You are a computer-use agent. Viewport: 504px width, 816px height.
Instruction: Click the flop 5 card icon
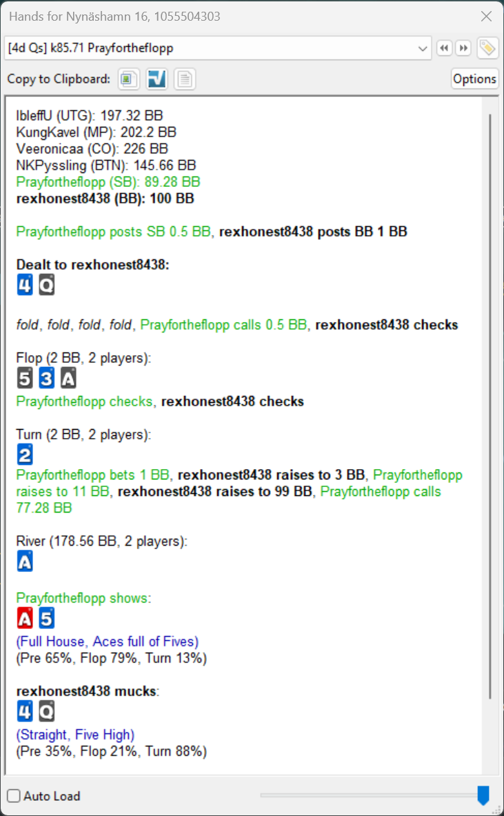(x=25, y=378)
